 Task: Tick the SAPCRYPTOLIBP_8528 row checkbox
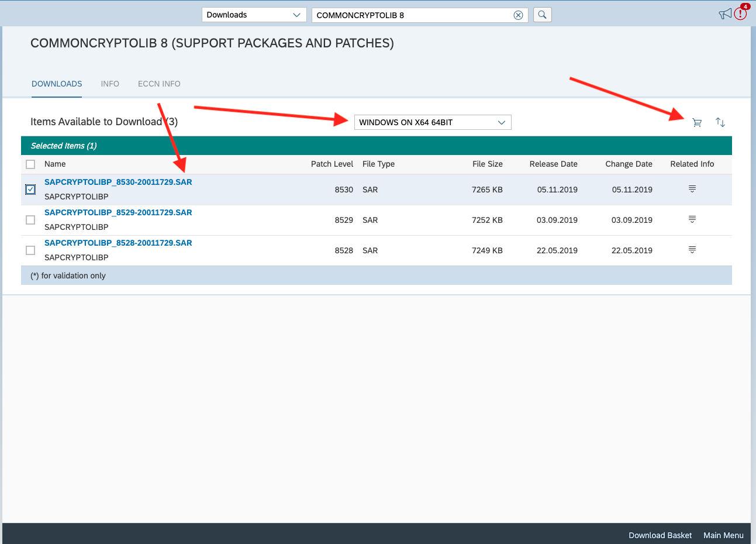tap(30, 250)
